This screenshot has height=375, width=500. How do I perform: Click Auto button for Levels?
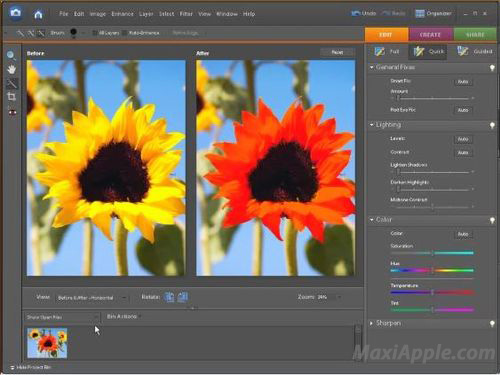[x=463, y=139]
